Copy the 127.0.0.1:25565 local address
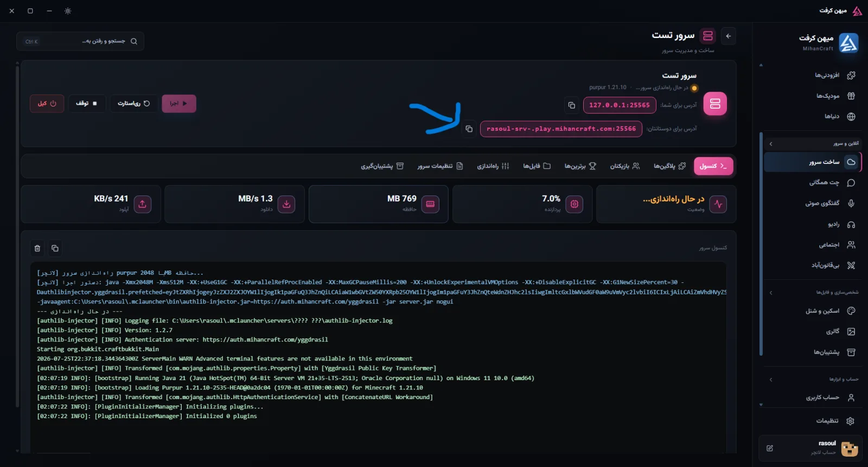This screenshot has width=868, height=467. point(571,105)
